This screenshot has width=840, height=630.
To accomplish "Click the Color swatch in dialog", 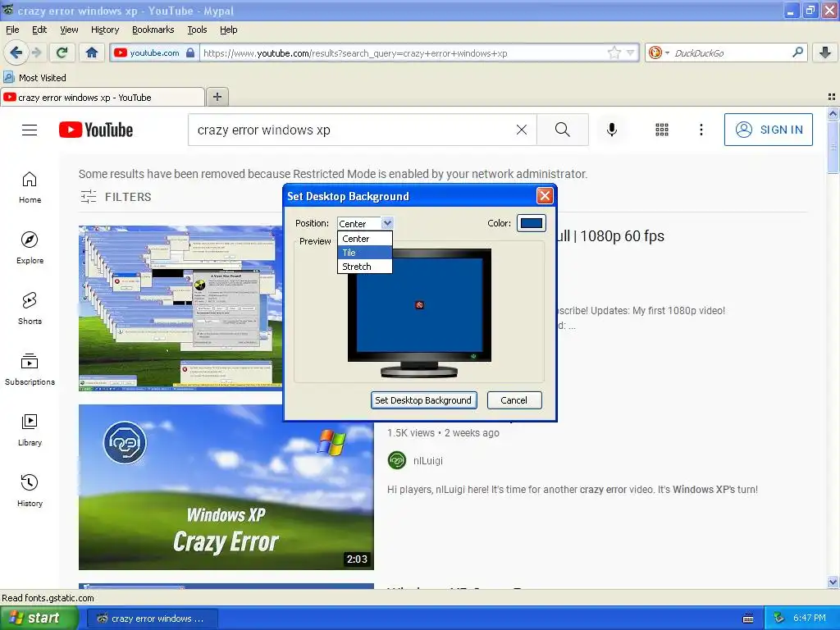I will click(531, 223).
